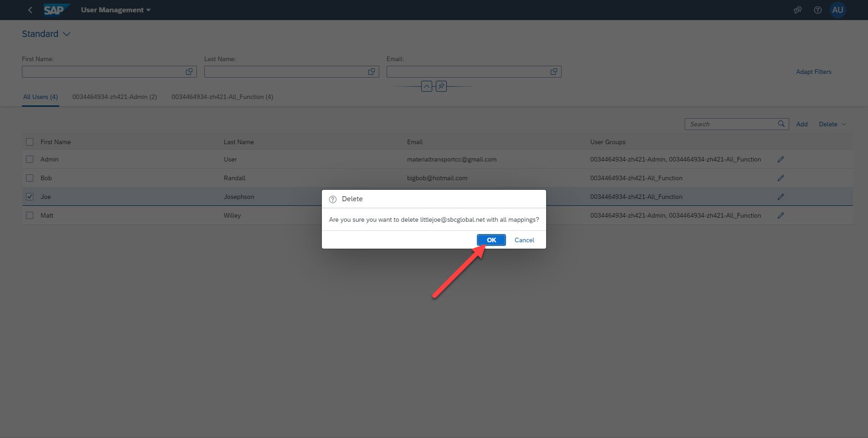This screenshot has height=438, width=868.
Task: Select the Matt user checkbox
Action: [30, 215]
